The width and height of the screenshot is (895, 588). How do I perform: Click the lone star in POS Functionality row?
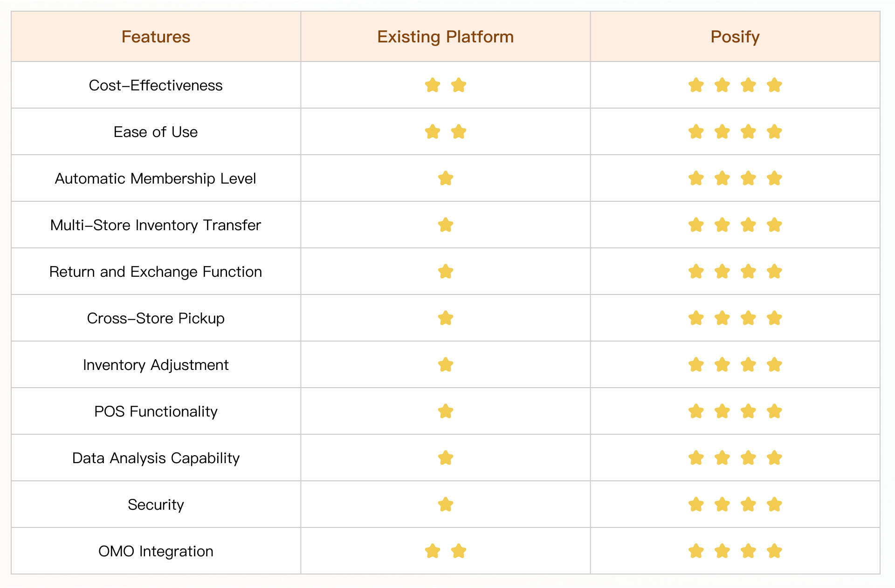pos(446,411)
